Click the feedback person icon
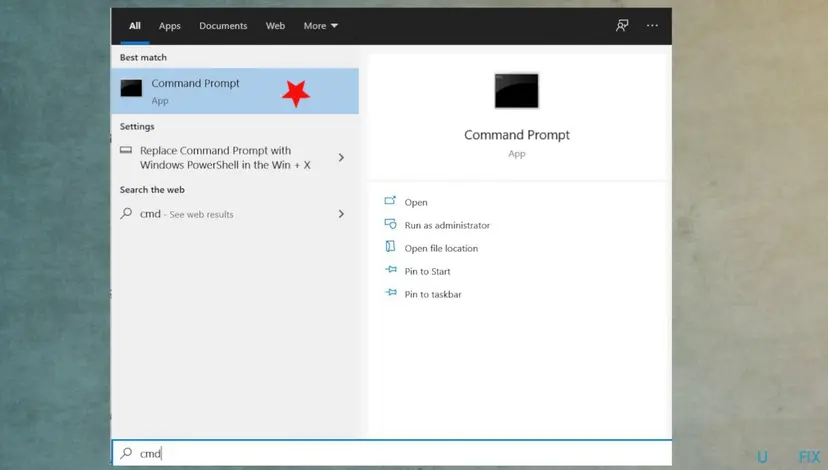The height and width of the screenshot is (470, 828). click(622, 25)
